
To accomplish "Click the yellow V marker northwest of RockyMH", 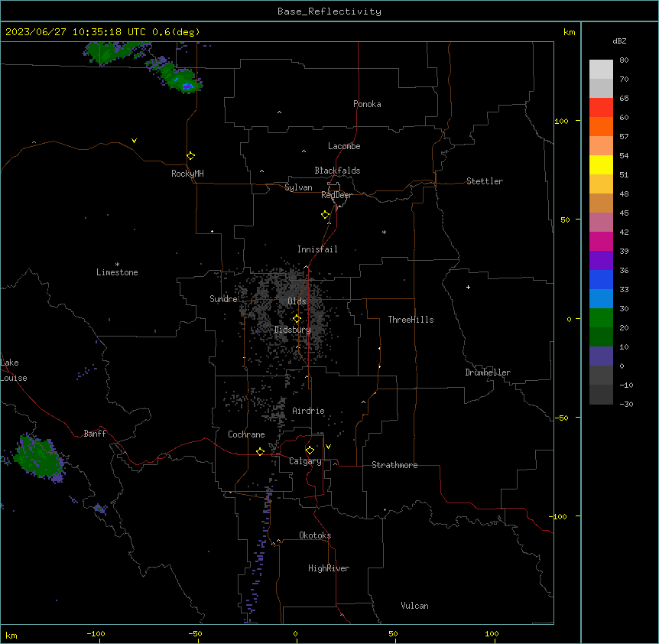I will [x=134, y=141].
